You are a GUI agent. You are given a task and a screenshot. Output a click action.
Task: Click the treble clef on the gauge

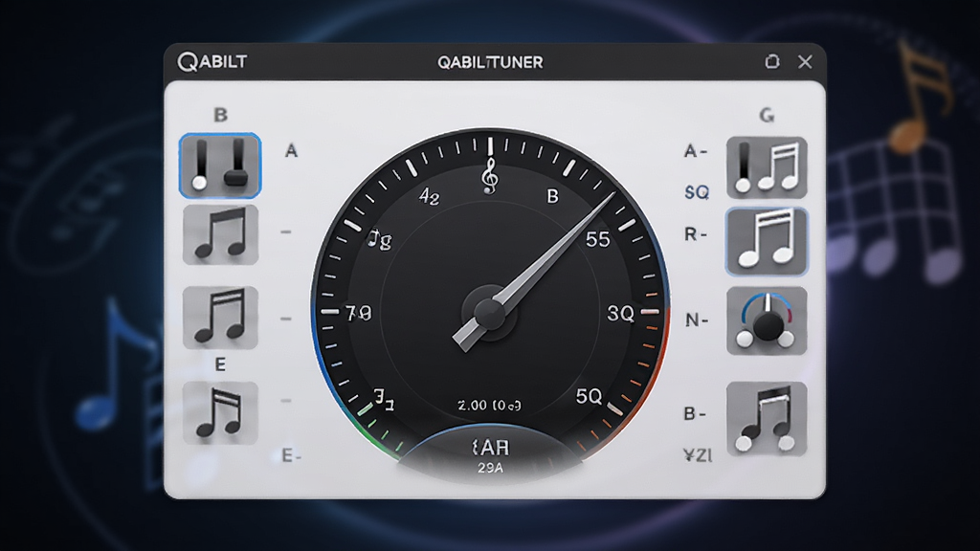click(490, 176)
